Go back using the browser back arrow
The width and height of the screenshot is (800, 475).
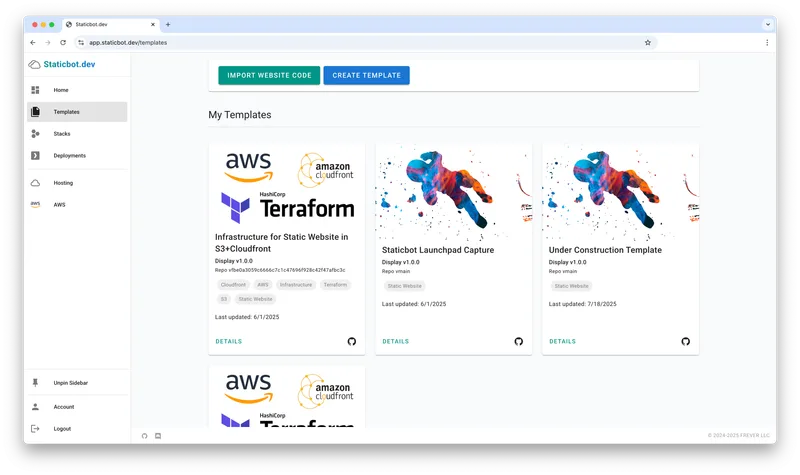tap(33, 43)
